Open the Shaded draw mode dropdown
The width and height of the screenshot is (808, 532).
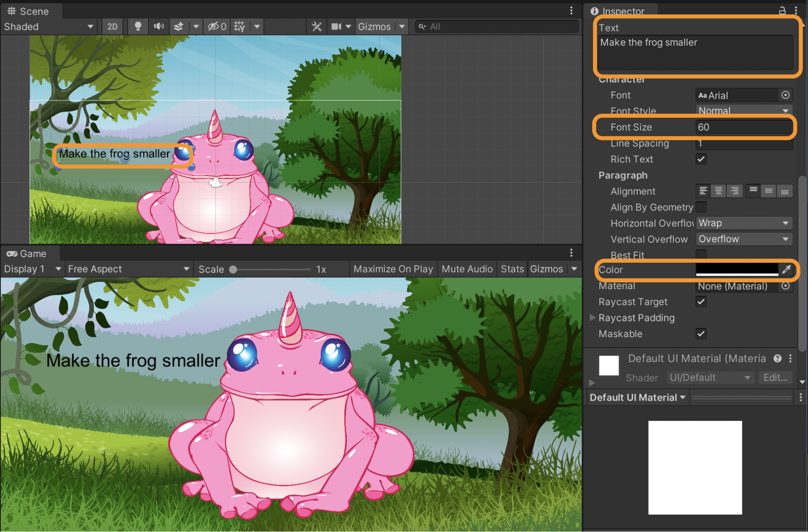[x=49, y=27]
